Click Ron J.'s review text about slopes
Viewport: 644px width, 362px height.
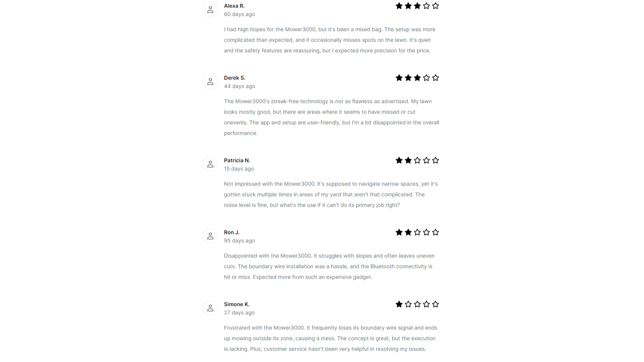pyautogui.click(x=329, y=267)
